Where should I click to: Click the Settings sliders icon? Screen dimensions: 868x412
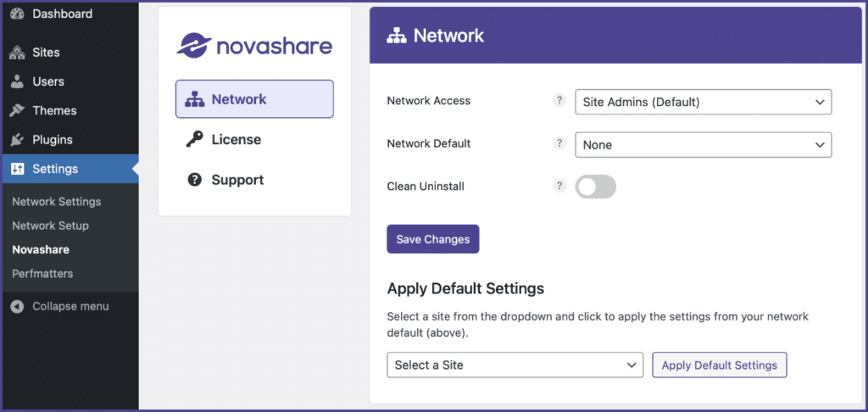tap(18, 169)
